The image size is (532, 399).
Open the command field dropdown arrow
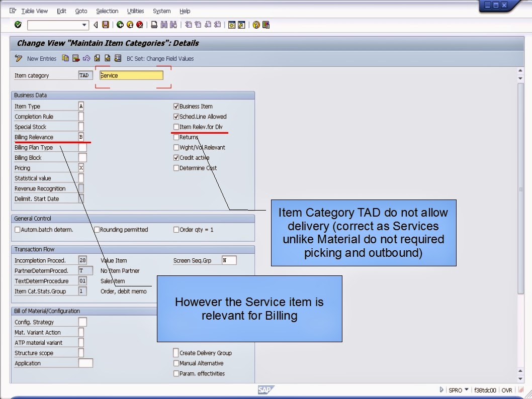coord(84,25)
